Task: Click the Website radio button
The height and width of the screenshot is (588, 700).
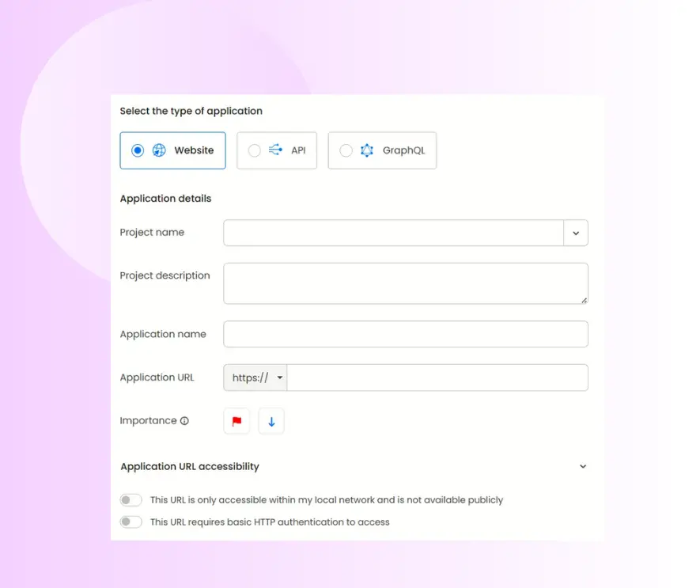Action: [138, 150]
